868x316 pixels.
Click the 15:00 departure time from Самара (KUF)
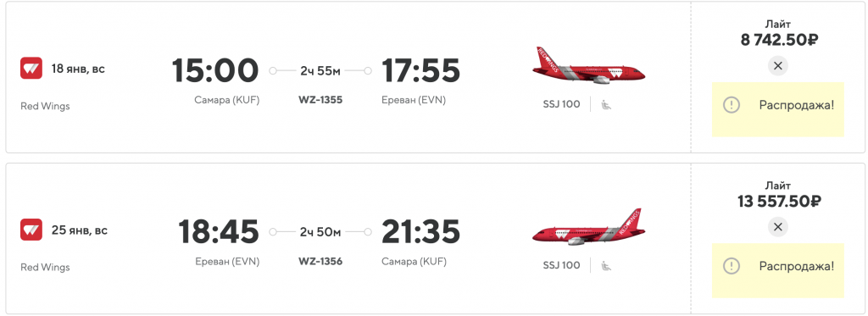point(215,71)
